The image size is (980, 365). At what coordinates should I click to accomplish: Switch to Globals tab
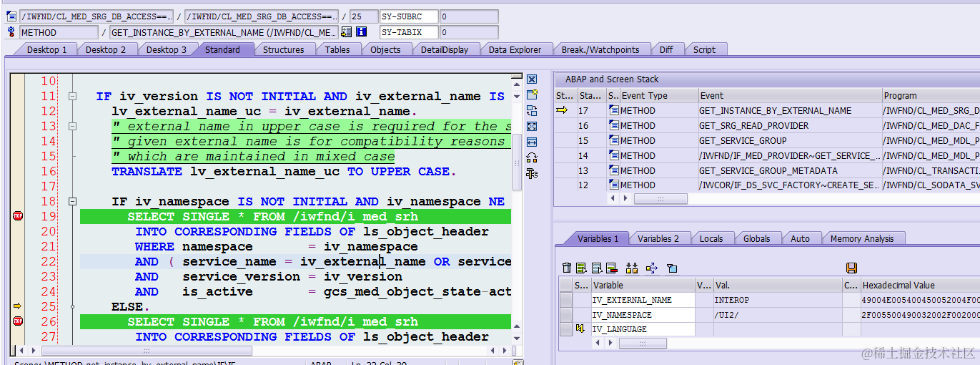click(x=757, y=238)
